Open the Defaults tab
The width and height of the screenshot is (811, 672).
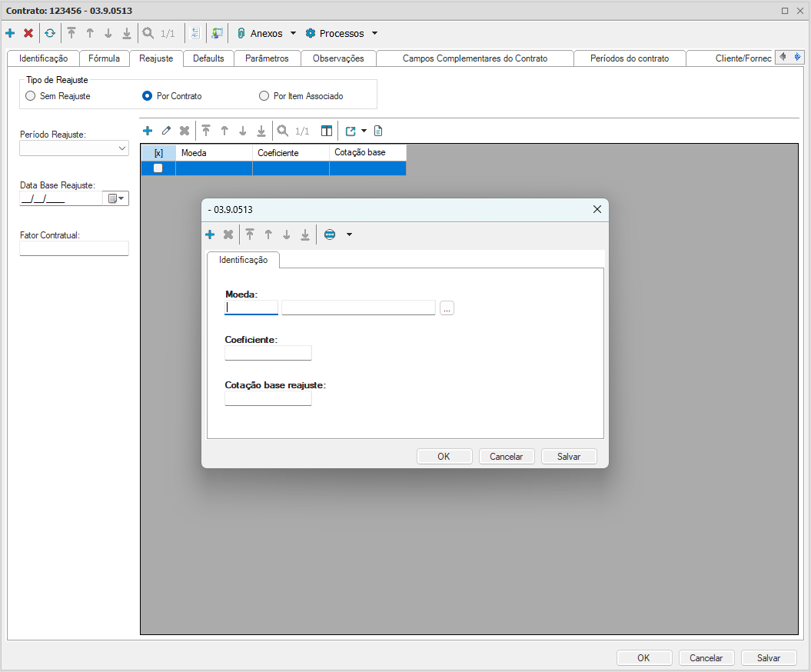(208, 58)
